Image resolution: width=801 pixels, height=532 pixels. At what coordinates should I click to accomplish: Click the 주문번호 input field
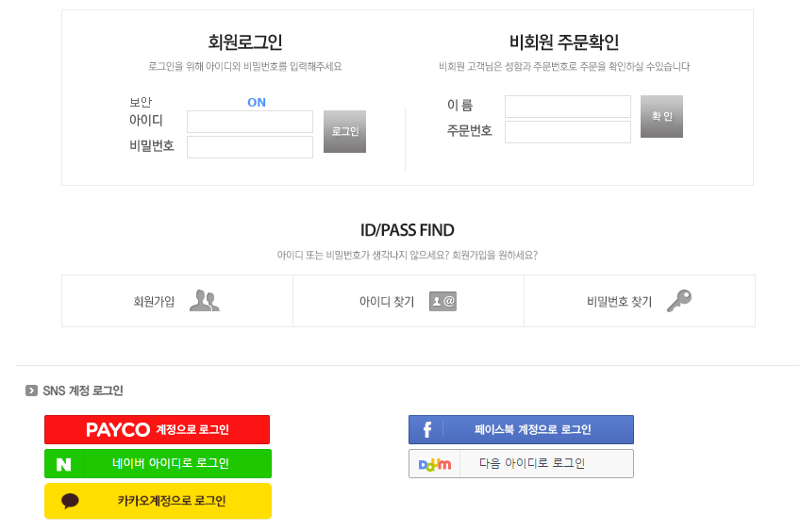pyautogui.click(x=568, y=132)
